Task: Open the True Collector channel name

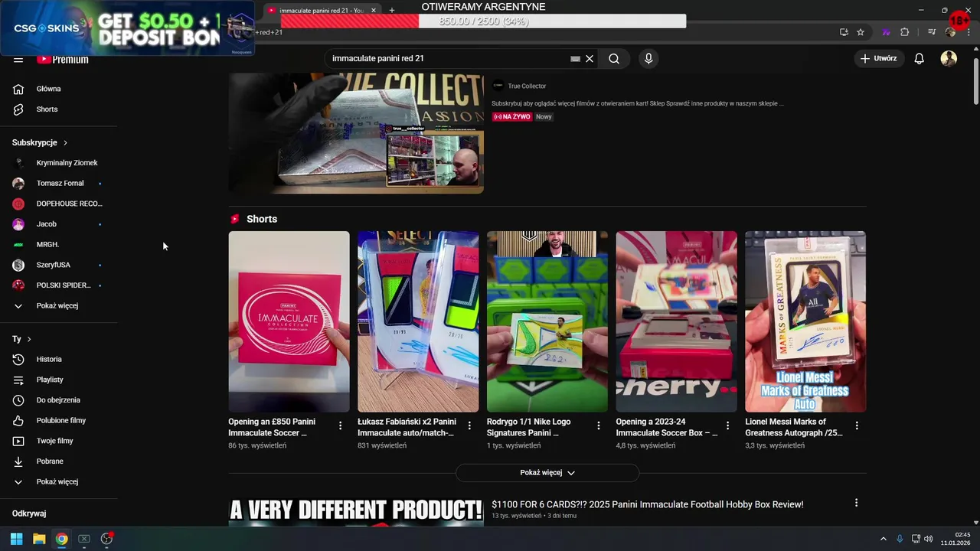Action: click(x=527, y=86)
